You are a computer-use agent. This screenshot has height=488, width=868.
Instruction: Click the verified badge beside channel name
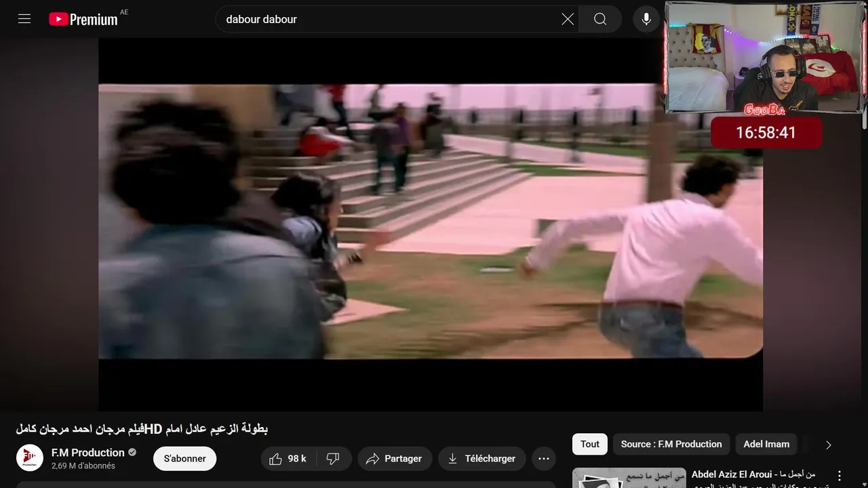coord(132,453)
